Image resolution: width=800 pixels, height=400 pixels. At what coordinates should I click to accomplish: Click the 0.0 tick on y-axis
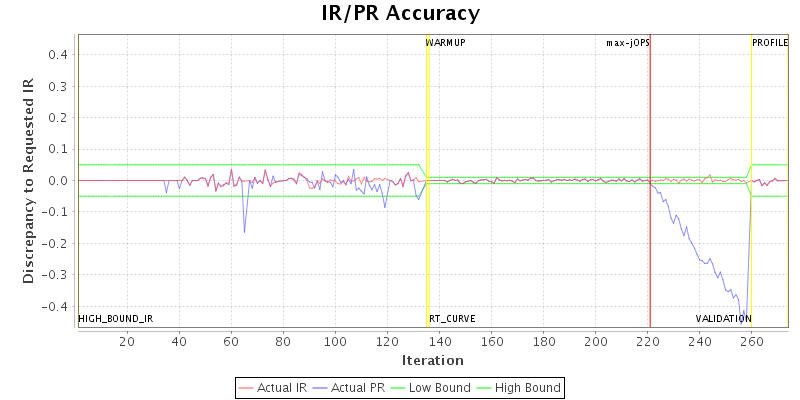pyautogui.click(x=58, y=181)
